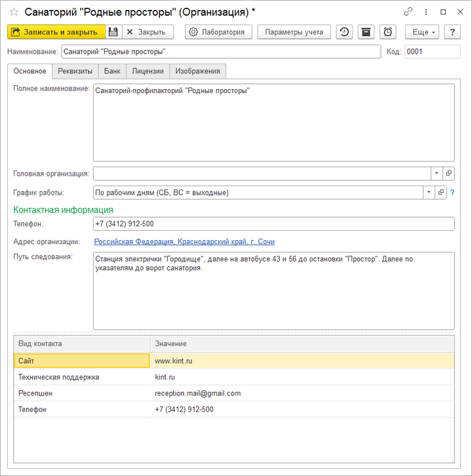Add organization to favorites with star icon
Screen dimensions: 472x476
(x=14, y=12)
